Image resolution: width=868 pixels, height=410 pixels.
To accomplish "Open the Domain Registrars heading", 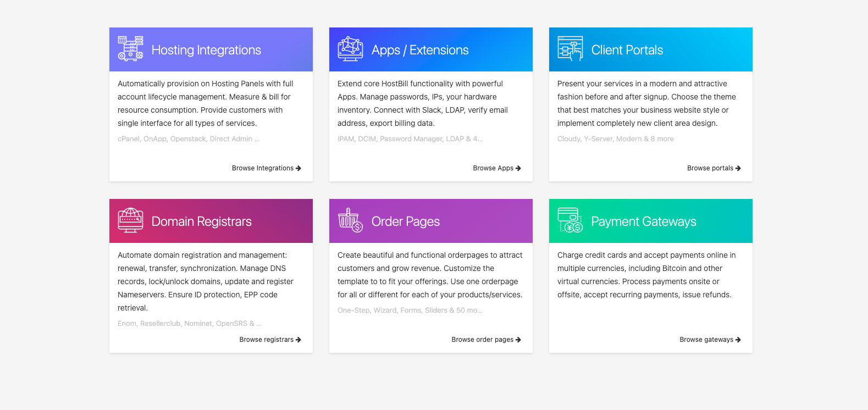I will point(202,221).
